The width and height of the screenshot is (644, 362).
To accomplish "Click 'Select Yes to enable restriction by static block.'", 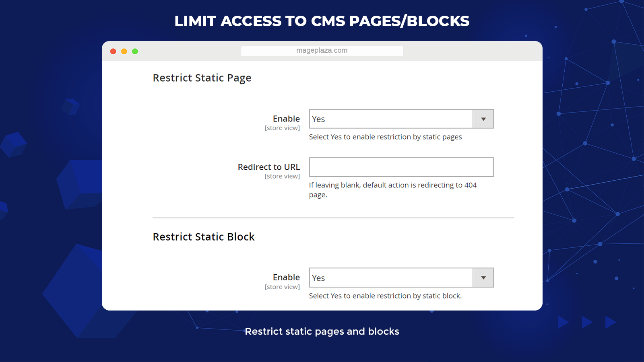I will point(385,296).
